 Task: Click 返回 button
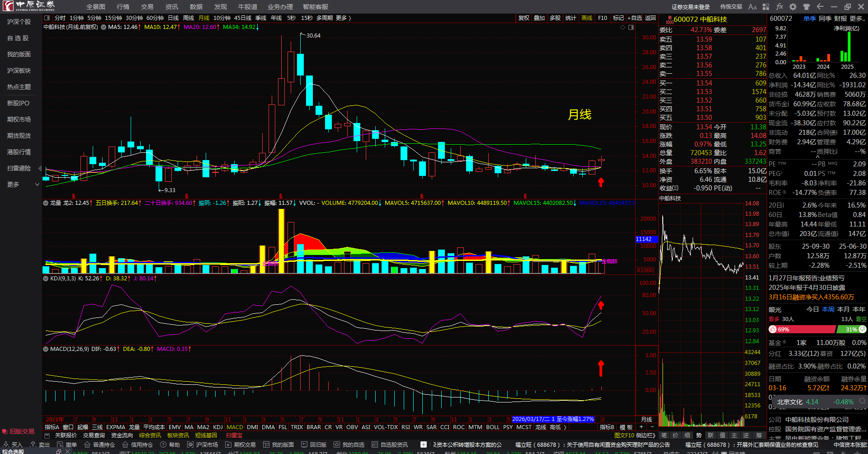click(x=651, y=18)
